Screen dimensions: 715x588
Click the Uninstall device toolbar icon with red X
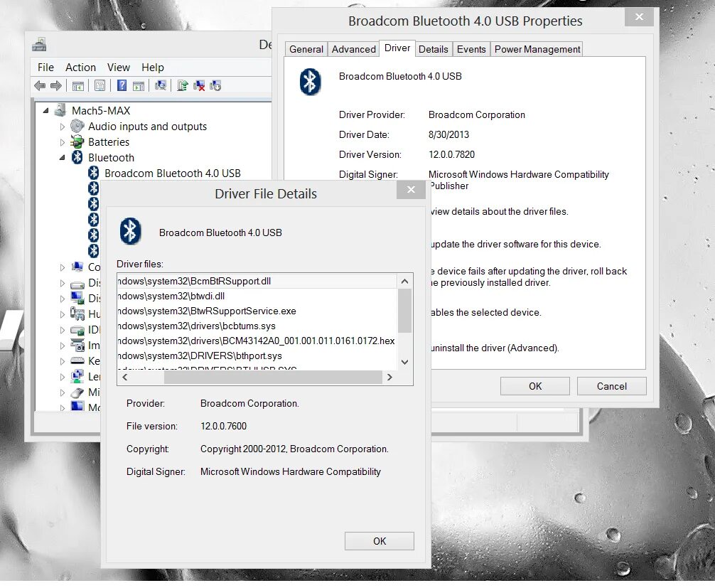(199, 85)
